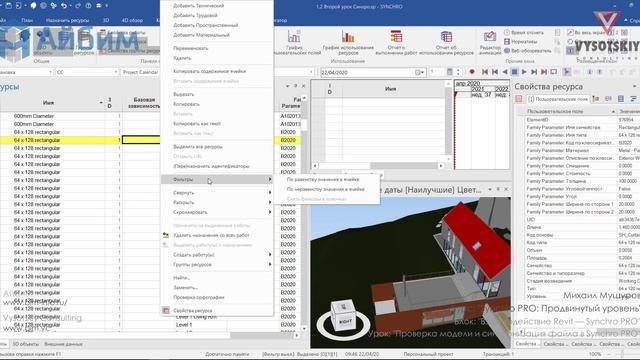Click highlighted 64 x 128 rectangular row
The width and height of the screenshot is (640, 360).
[37, 140]
